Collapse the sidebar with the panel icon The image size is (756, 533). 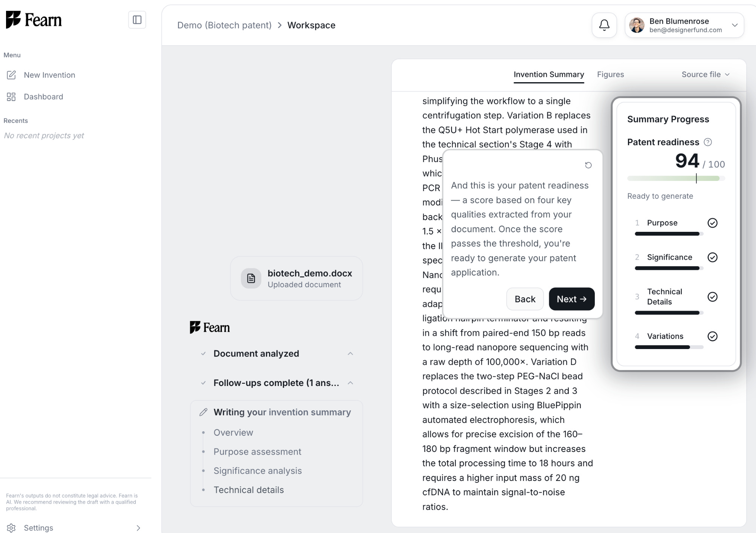point(137,20)
